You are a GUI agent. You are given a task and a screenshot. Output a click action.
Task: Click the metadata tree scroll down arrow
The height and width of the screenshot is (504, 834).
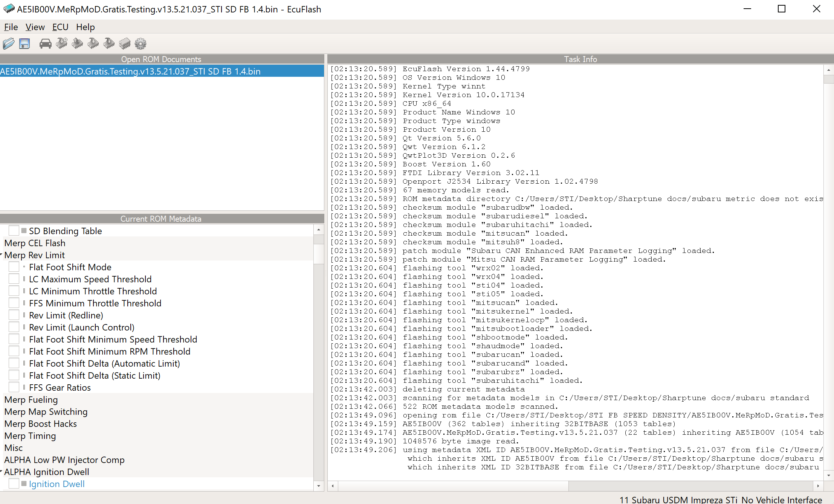coord(319,486)
